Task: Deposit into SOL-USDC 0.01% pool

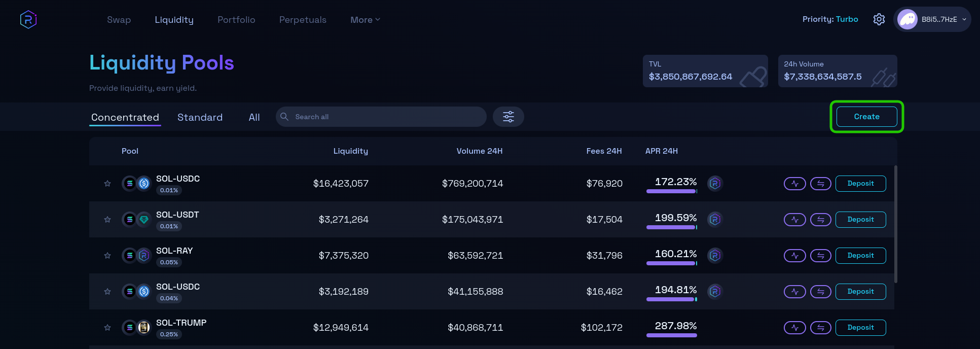Action: [861, 184]
